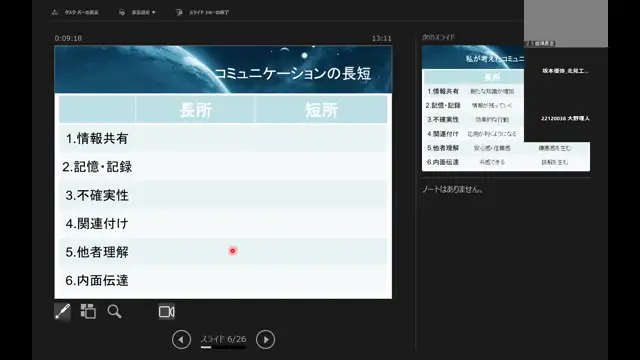Click the webcam video tile

pos(566,23)
